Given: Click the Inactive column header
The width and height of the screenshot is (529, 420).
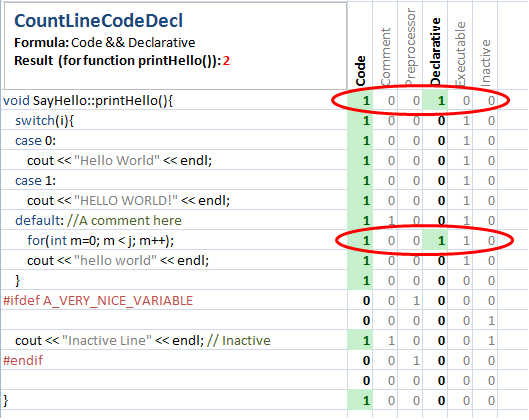Looking at the screenshot, I should tap(485, 63).
